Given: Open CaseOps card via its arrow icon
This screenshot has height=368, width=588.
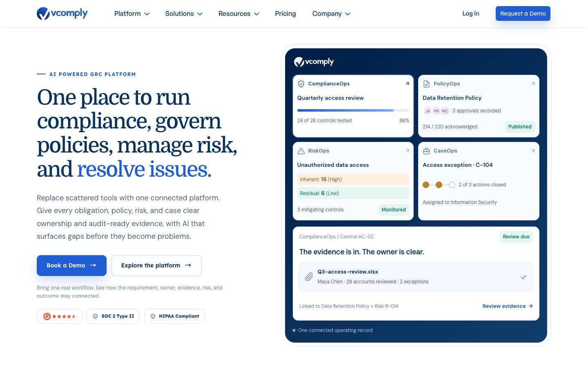Looking at the screenshot, I should (533, 150).
